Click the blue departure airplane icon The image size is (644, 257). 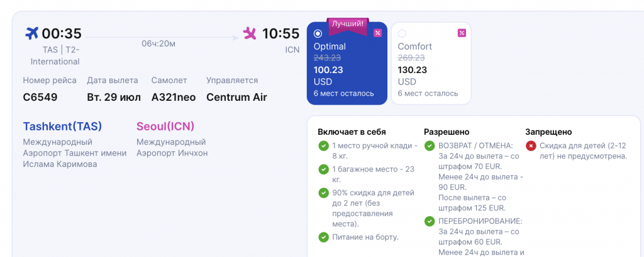click(x=31, y=33)
